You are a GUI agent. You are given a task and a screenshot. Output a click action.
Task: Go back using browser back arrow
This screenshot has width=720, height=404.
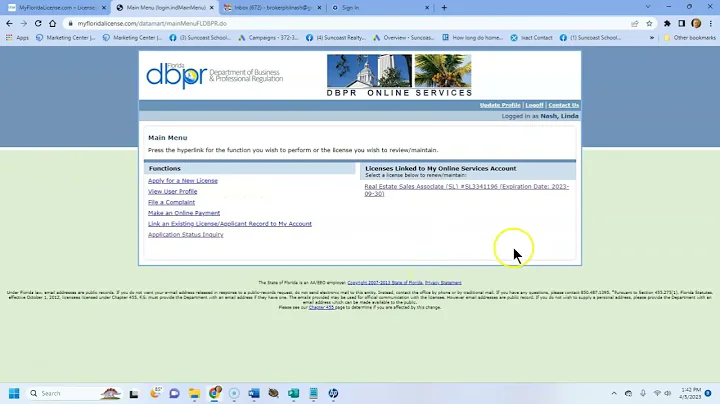[x=9, y=23]
